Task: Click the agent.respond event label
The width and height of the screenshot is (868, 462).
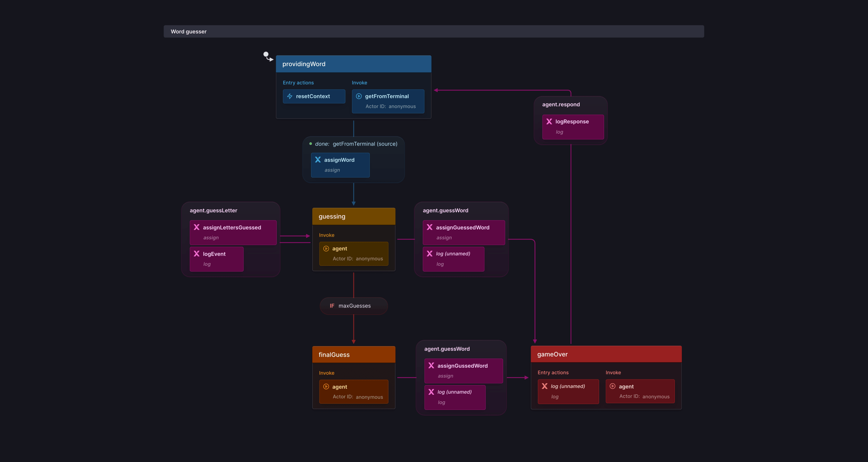Action: click(x=561, y=105)
